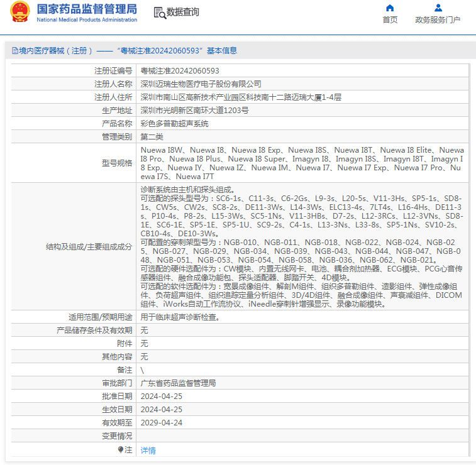Click registration number 粤械注准20242060593 in table
This screenshot has width=476, height=465.
tap(180, 71)
